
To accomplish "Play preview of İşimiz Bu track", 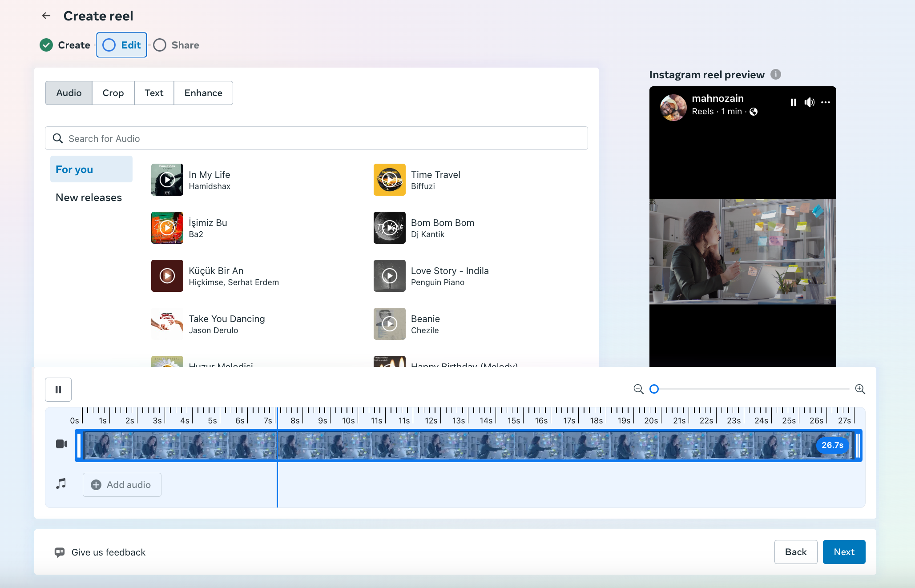I will point(167,228).
